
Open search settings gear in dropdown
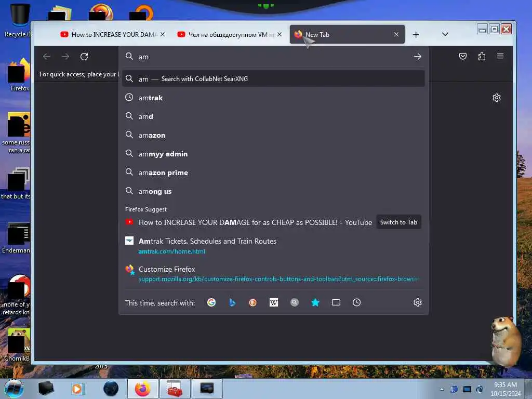[418, 302]
